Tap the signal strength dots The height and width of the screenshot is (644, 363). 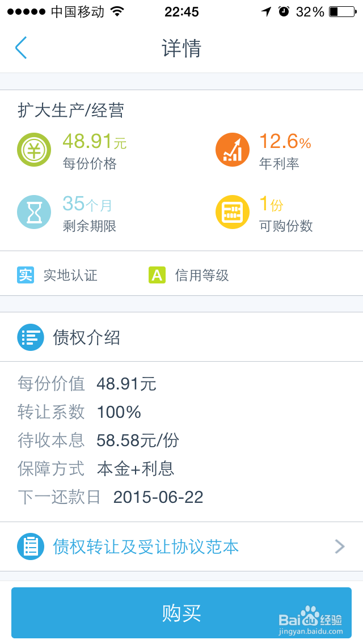pyautogui.click(x=27, y=11)
